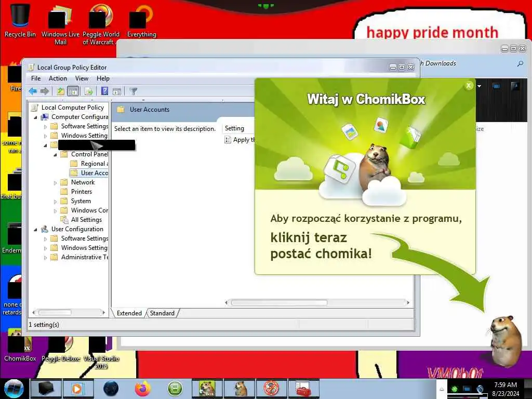Screen dimensions: 532x399
Task: Open the File menu
Action: (x=36, y=78)
